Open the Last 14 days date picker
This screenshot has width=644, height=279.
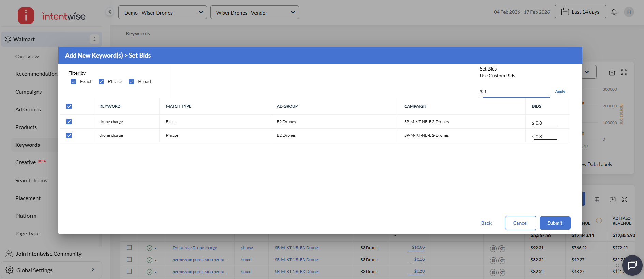point(580,12)
